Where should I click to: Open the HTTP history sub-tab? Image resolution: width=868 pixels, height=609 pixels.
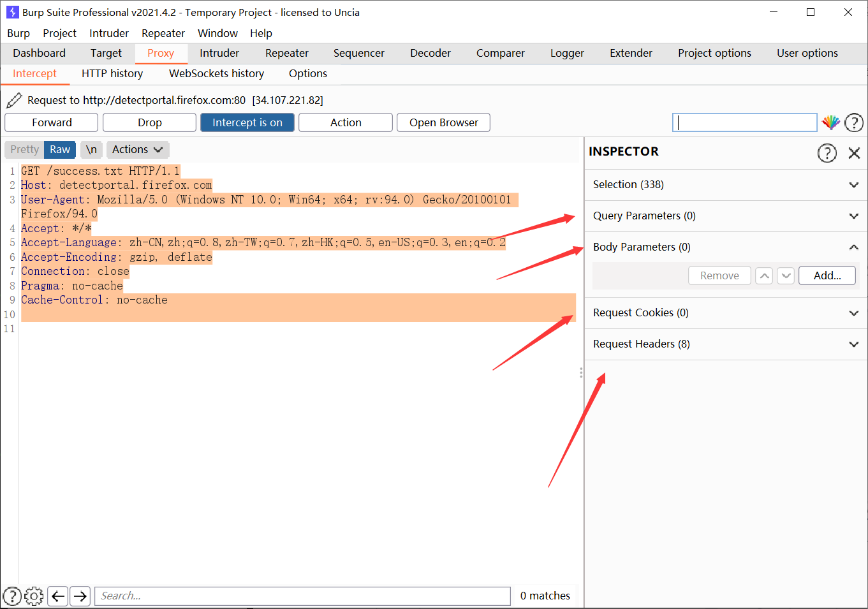pyautogui.click(x=112, y=73)
